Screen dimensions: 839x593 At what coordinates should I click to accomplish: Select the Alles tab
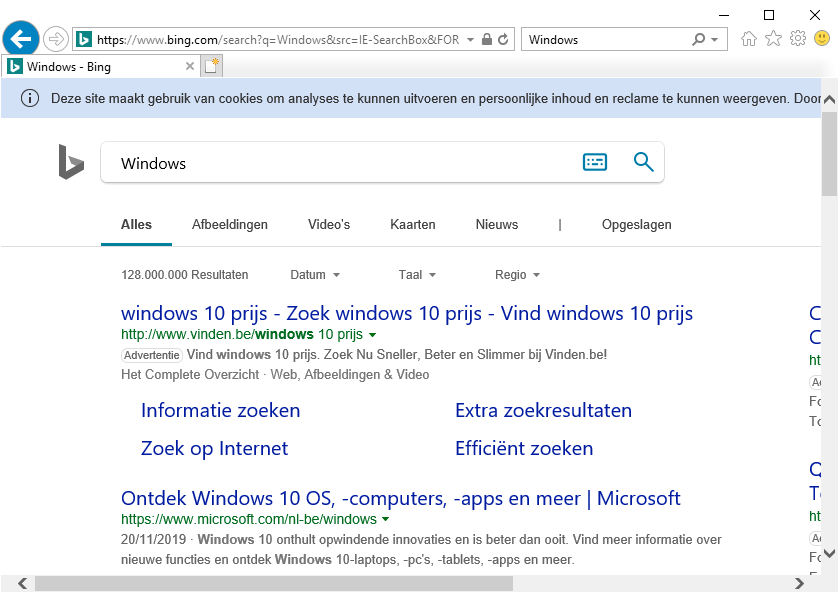[136, 225]
